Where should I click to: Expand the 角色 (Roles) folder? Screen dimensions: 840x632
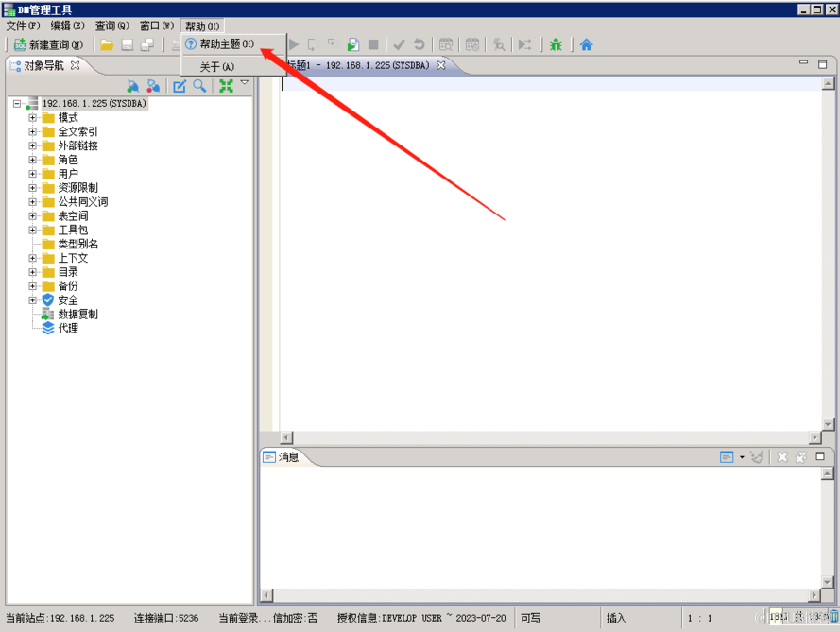[33, 160]
